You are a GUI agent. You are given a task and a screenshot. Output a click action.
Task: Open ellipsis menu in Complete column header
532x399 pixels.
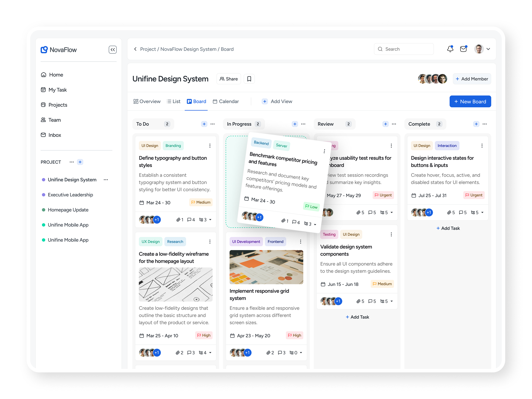coord(485,124)
